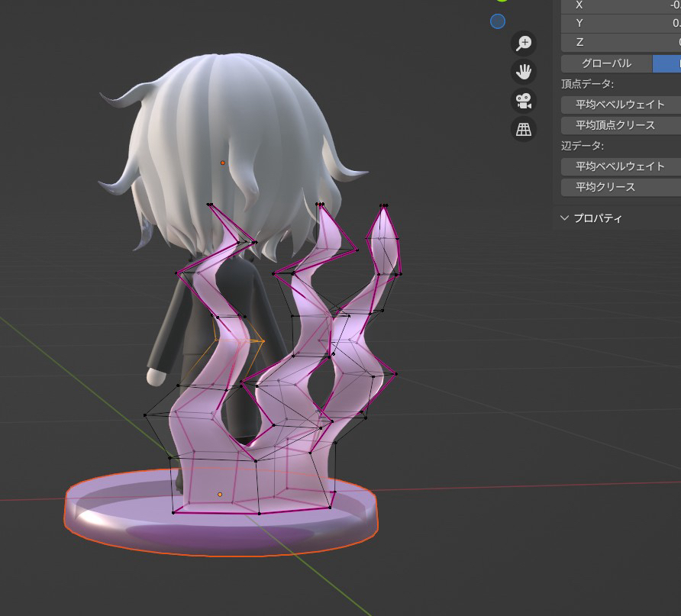This screenshot has height=616, width=681.
Task: Select the グローバル (Global) toggle button
Action: [606, 63]
